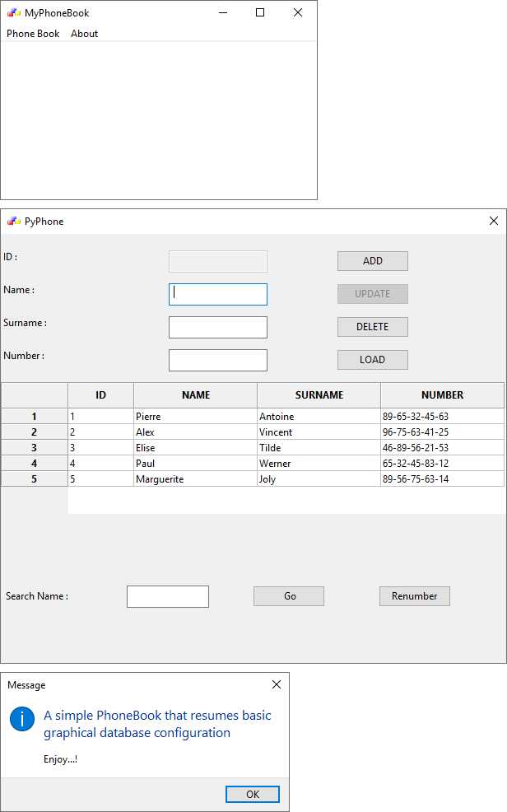Maximize the MyPhoneBook window
The height and width of the screenshot is (812, 507).
point(260,12)
